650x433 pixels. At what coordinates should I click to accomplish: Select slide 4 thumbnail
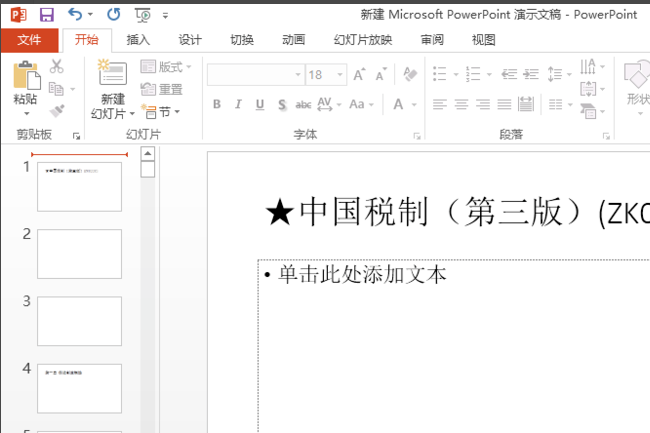point(80,389)
